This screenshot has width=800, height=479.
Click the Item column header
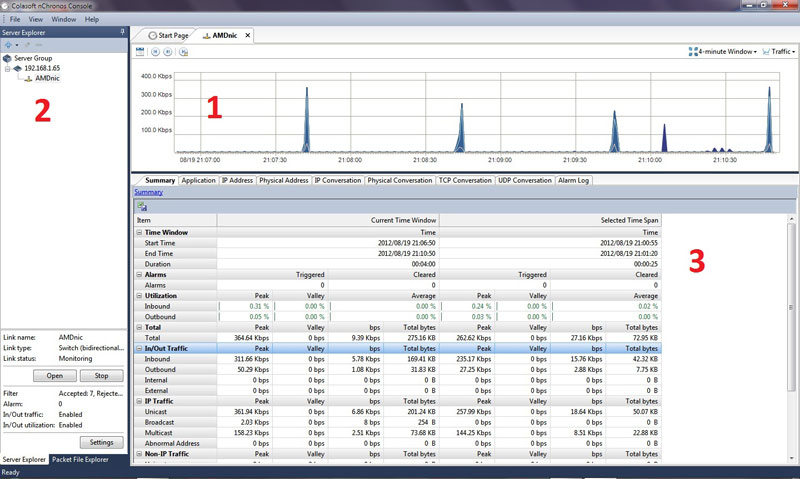tap(175, 220)
